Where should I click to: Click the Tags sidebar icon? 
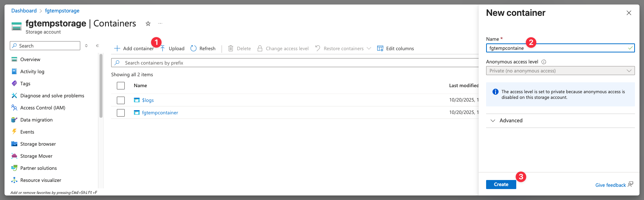14,83
